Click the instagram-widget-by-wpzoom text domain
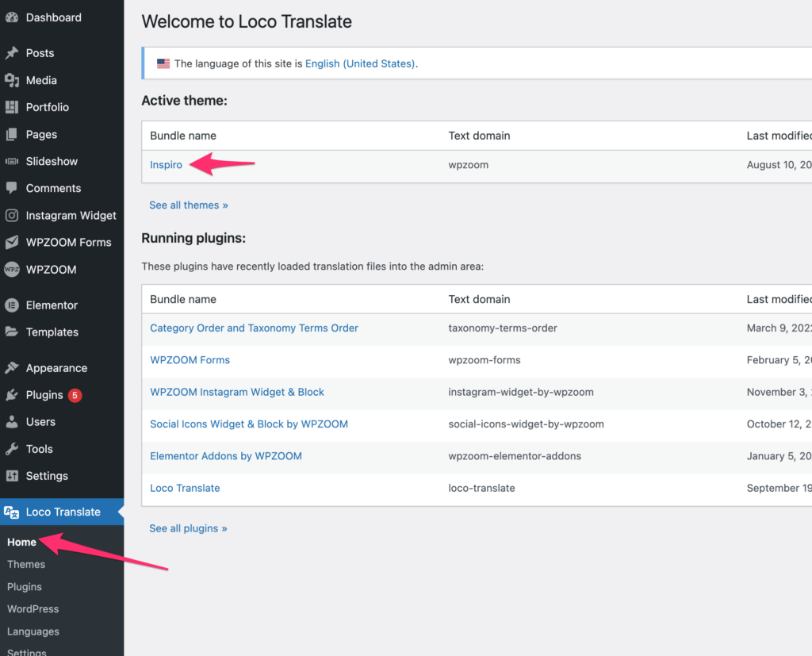 (x=521, y=393)
